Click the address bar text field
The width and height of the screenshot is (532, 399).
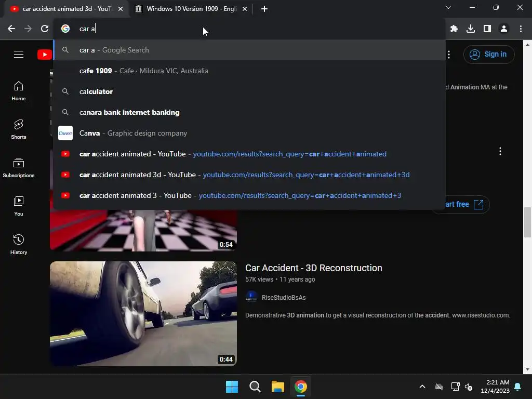coord(249,29)
